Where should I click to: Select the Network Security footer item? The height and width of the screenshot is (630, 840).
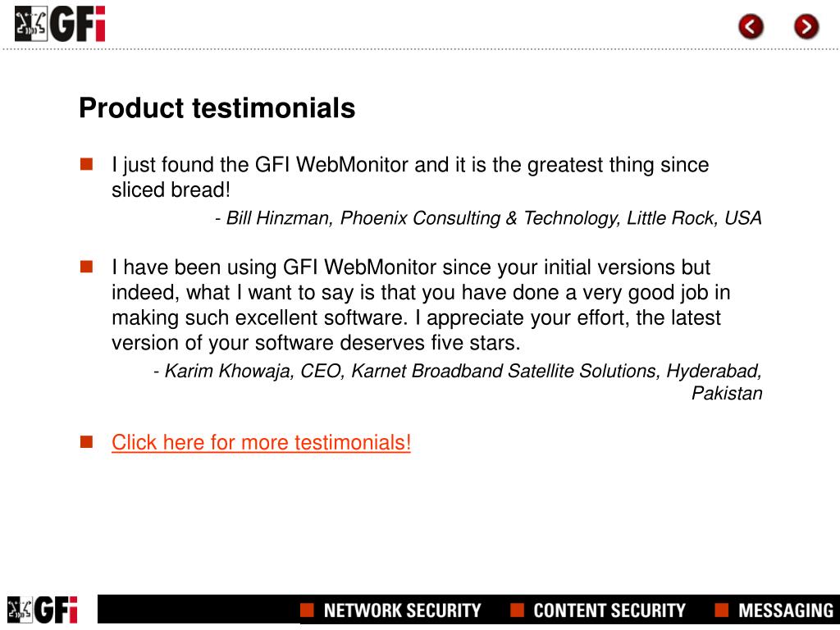pos(402,610)
